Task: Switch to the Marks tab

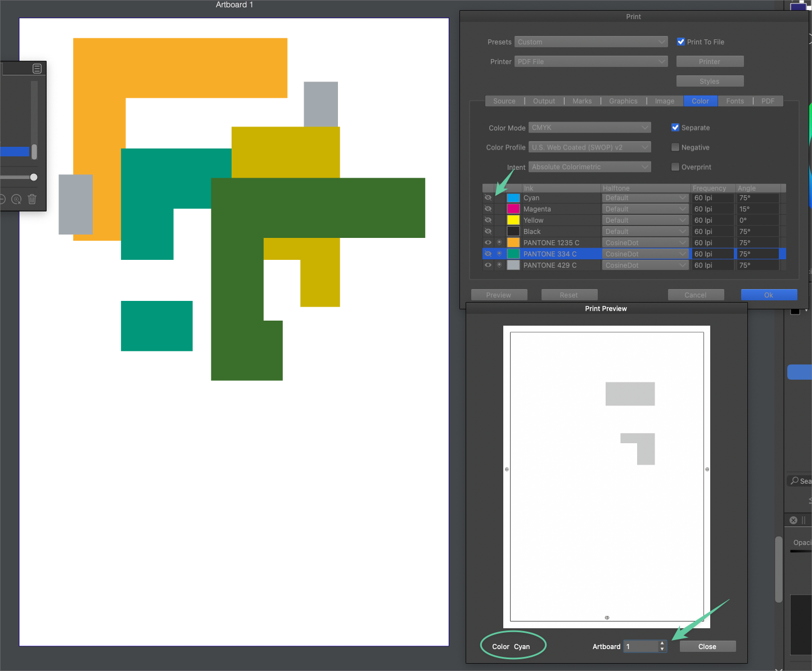Action: click(x=582, y=101)
